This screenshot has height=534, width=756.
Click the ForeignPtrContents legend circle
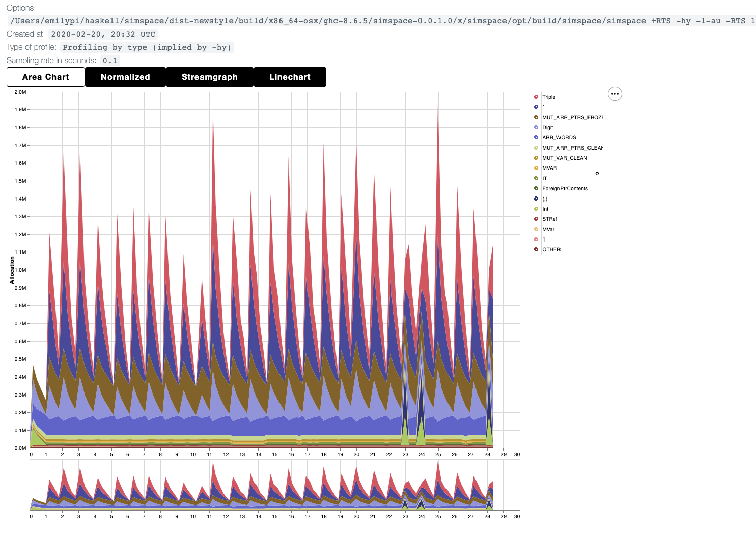[536, 188]
